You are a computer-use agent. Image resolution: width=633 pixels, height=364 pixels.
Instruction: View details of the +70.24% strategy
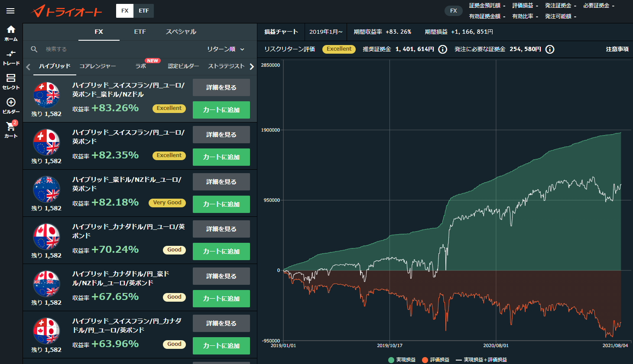(221, 229)
